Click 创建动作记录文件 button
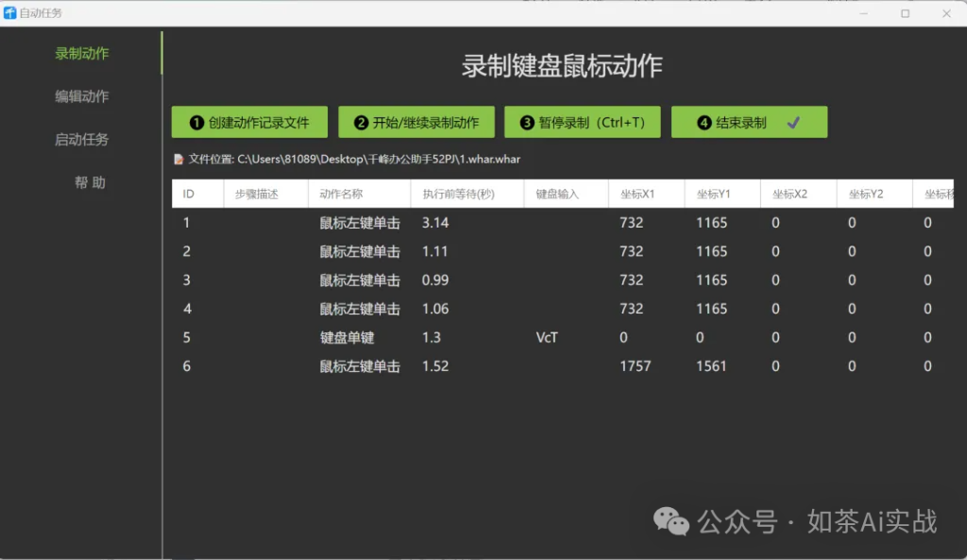 (249, 122)
